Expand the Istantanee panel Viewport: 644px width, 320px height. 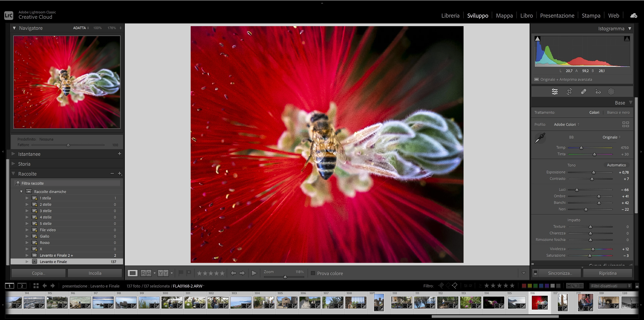pos(13,154)
